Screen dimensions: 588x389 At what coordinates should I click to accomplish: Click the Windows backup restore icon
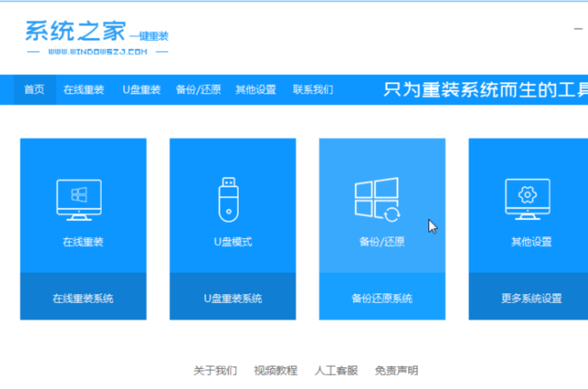point(377,199)
